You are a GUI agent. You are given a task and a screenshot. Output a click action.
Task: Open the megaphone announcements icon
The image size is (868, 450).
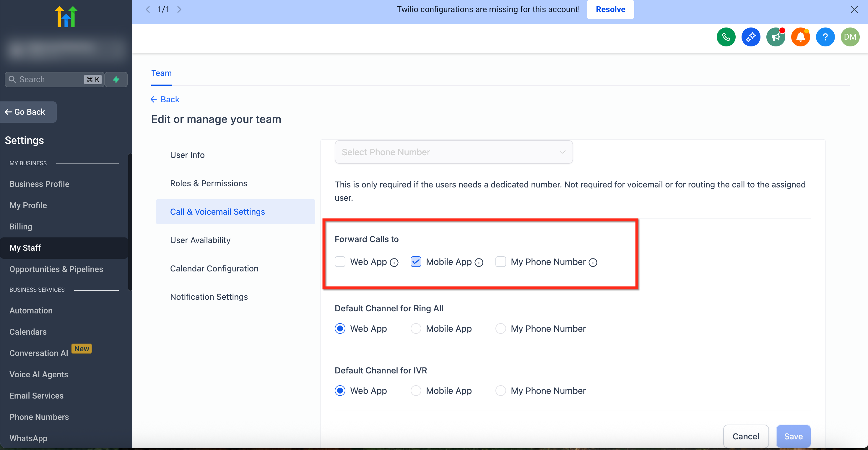click(x=775, y=37)
